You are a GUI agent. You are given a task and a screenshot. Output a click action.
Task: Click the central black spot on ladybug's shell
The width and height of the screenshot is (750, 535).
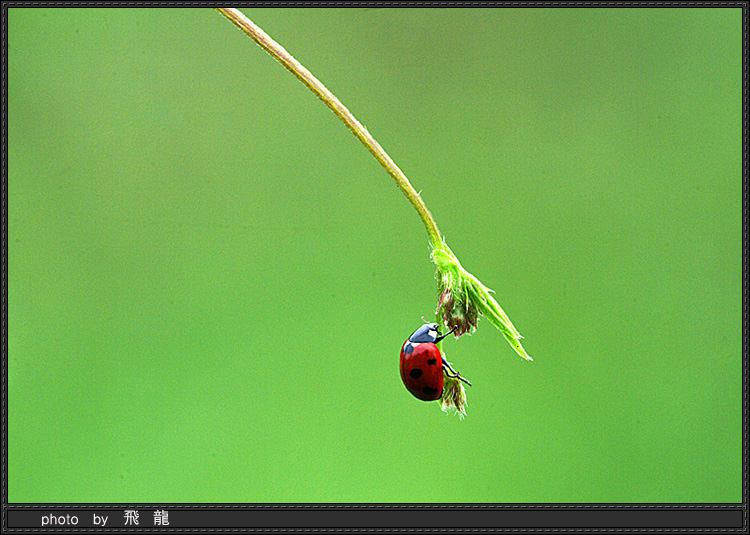[416, 373]
